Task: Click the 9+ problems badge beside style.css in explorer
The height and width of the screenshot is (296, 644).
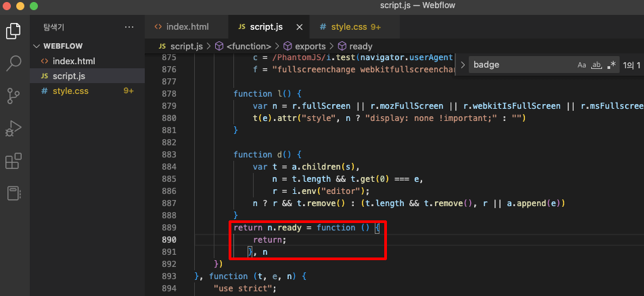Action: [129, 91]
